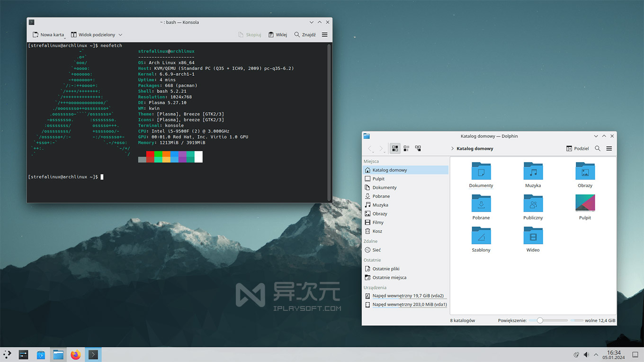The image size is (644, 362).
Task: Toggle the night color icon in tray
Action: [576, 354]
